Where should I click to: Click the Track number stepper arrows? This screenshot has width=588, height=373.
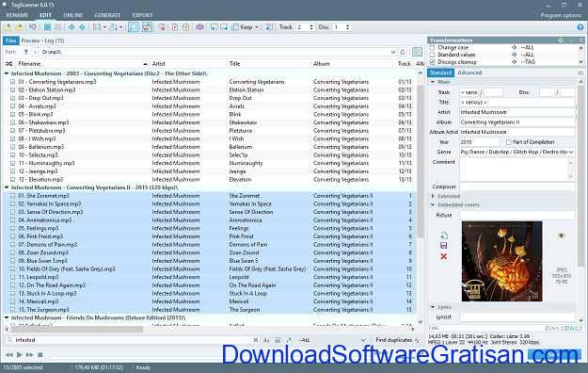tap(310, 27)
